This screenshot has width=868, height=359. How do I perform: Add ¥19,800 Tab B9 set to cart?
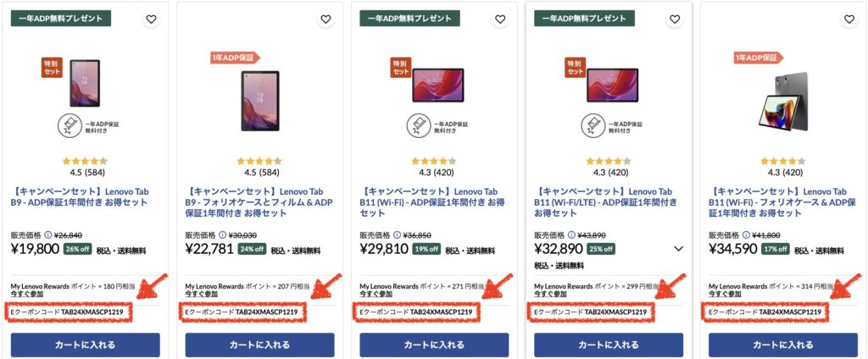[x=86, y=345]
